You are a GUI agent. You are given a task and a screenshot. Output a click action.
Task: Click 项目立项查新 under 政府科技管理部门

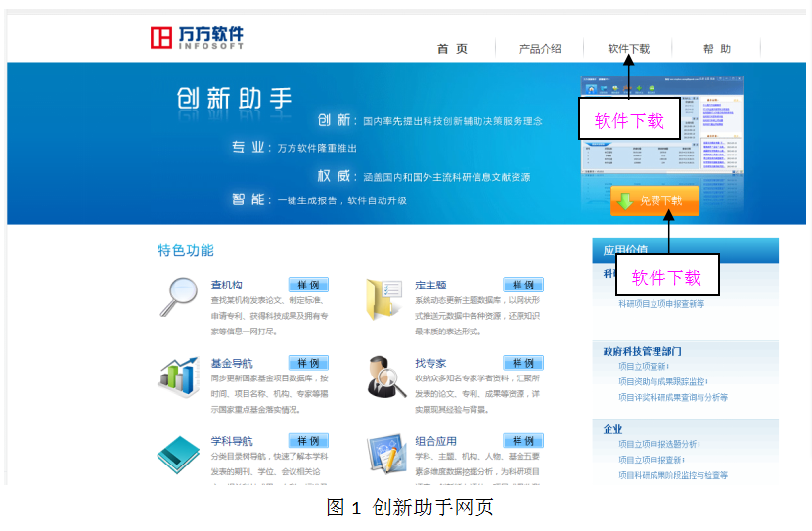643,367
